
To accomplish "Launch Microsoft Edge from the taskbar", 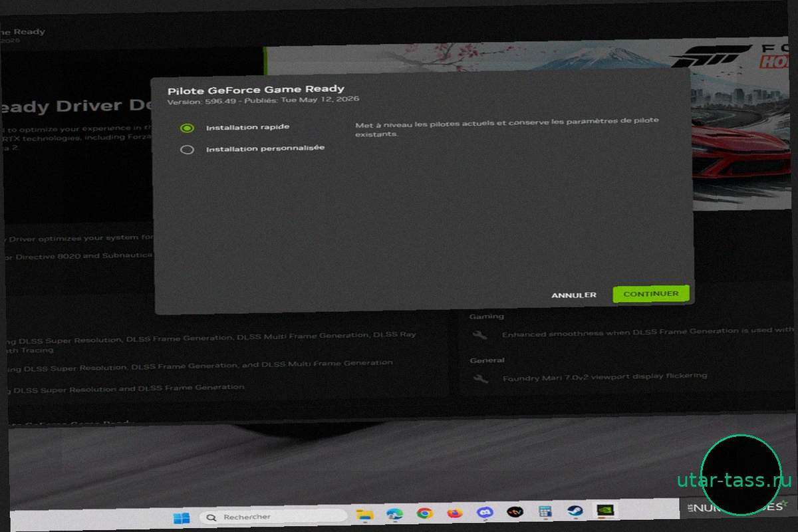I will click(395, 514).
